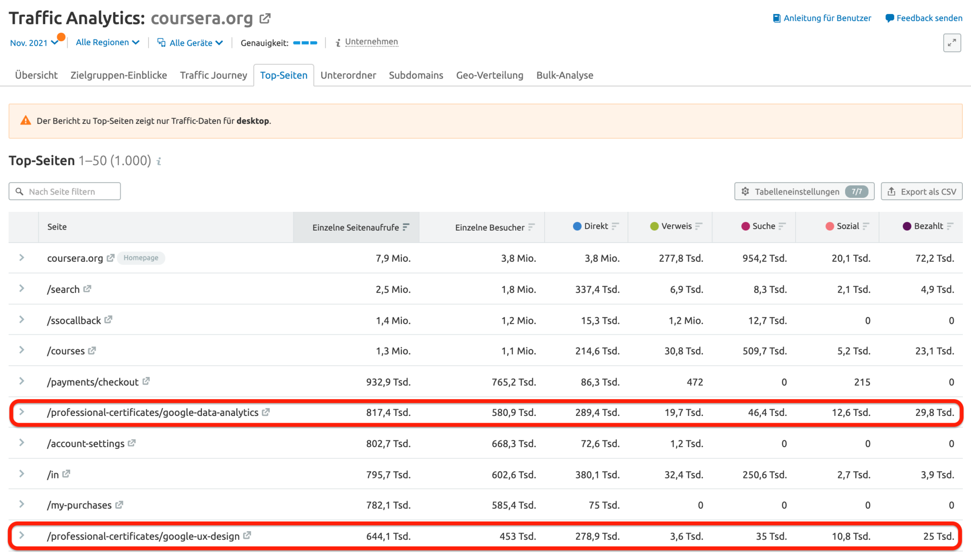Open the Alle Geräte dropdown

point(190,43)
